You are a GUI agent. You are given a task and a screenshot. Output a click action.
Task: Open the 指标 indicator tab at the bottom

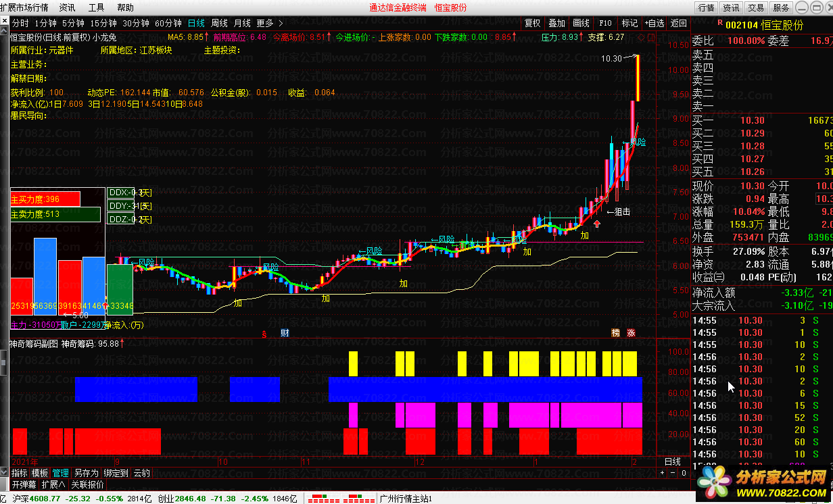coord(19,473)
